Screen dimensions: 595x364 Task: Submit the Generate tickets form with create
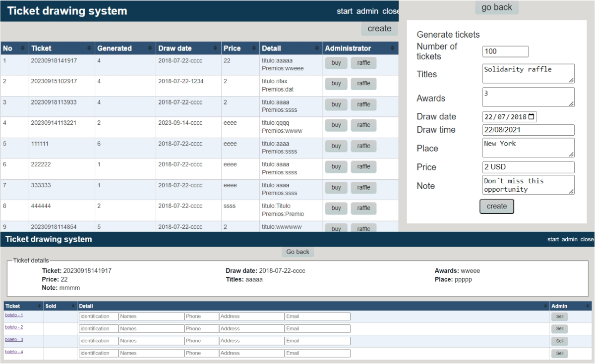click(496, 207)
